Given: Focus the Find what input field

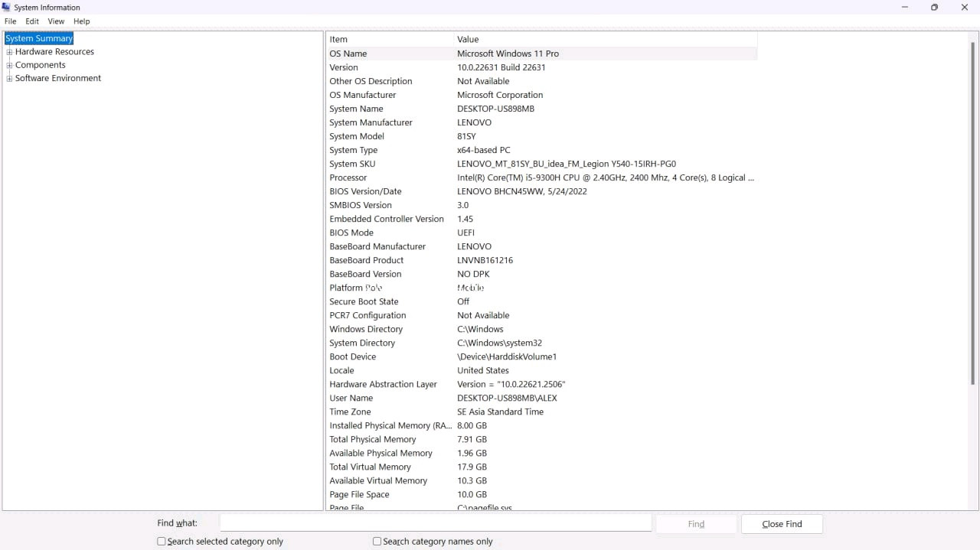Looking at the screenshot, I should (x=436, y=523).
